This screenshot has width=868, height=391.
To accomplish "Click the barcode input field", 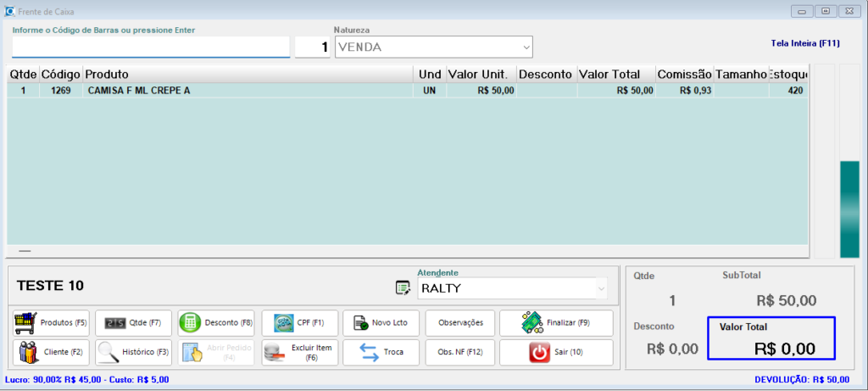I will click(151, 47).
